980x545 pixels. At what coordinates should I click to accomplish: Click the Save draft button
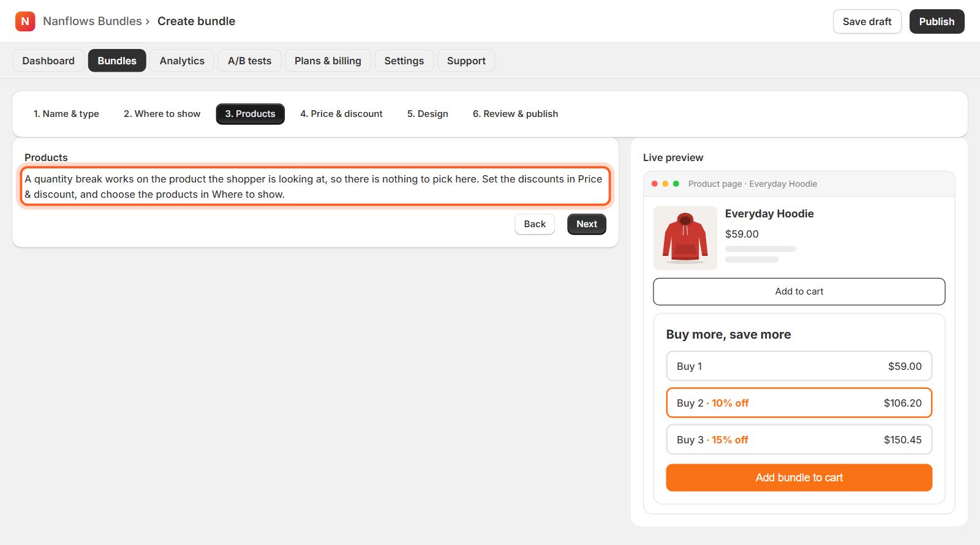coord(867,21)
